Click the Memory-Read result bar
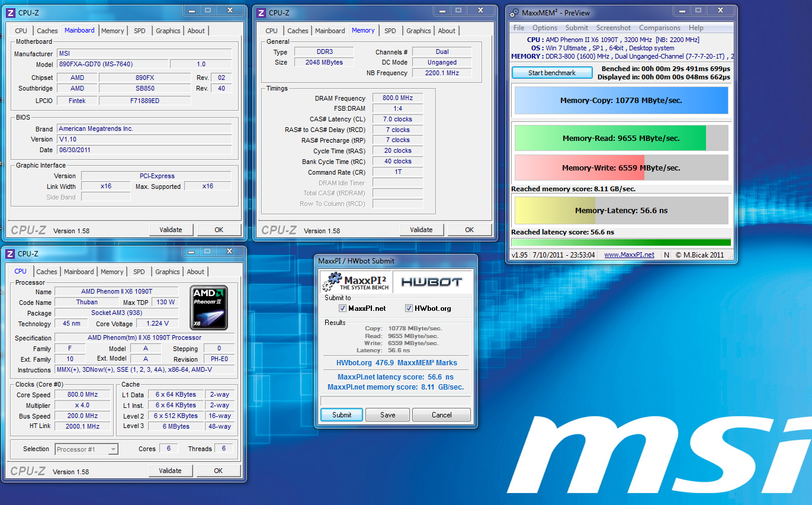The image size is (812, 505). click(621, 138)
